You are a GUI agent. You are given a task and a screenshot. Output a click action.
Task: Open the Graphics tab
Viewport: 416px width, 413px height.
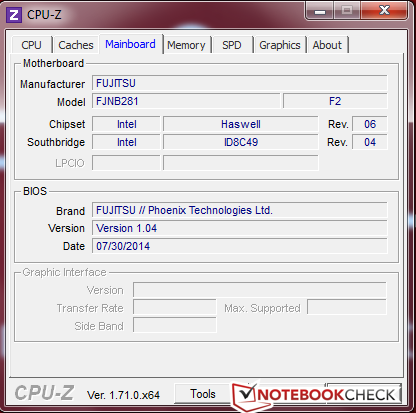pyautogui.click(x=280, y=45)
